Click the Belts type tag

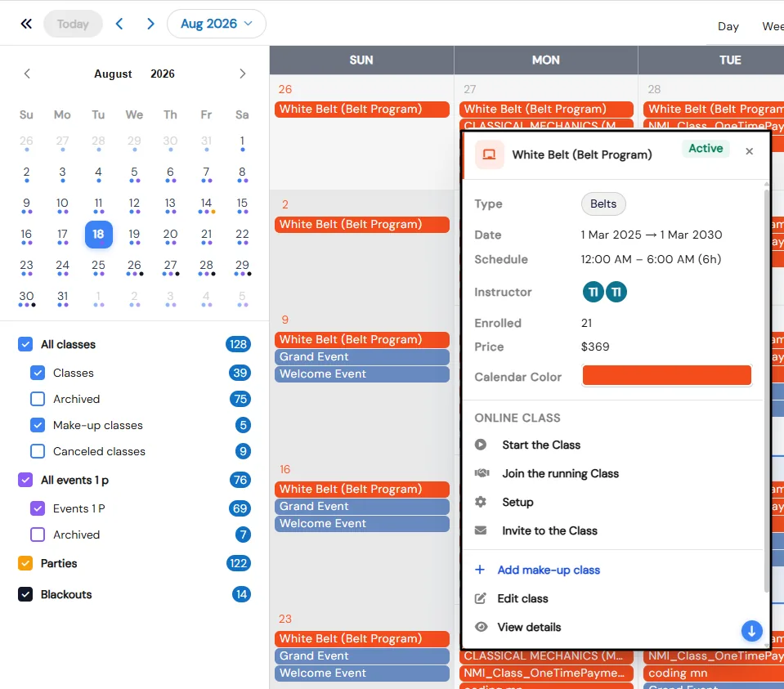point(603,204)
